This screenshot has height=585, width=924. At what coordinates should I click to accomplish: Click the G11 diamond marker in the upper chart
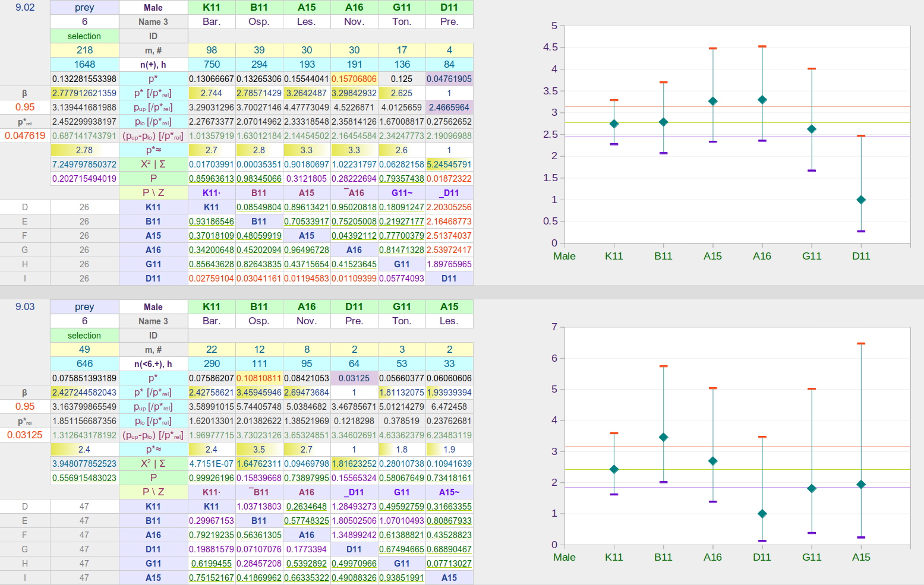pyautogui.click(x=812, y=129)
